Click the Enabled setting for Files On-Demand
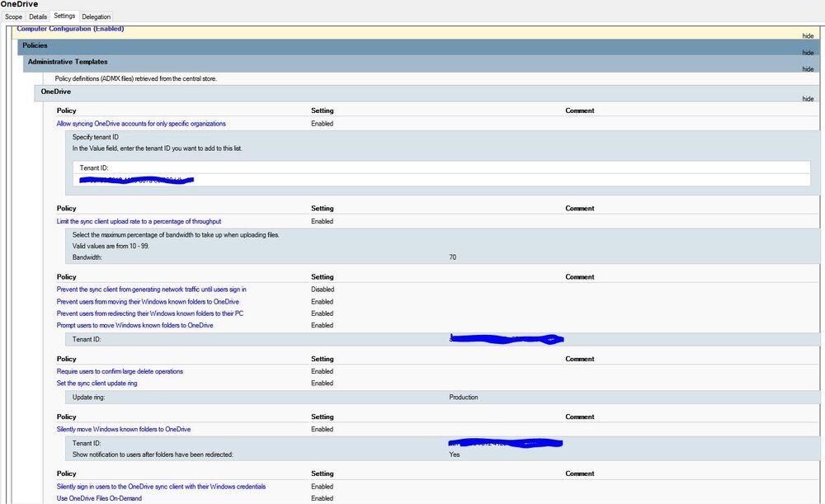The image size is (825, 504). 322,498
